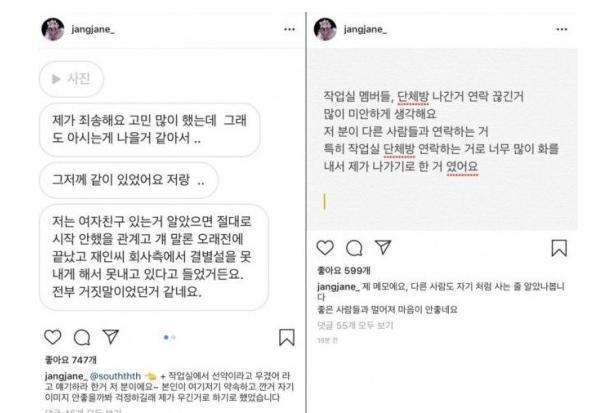Like the right post with heart icon

pyautogui.click(x=325, y=248)
